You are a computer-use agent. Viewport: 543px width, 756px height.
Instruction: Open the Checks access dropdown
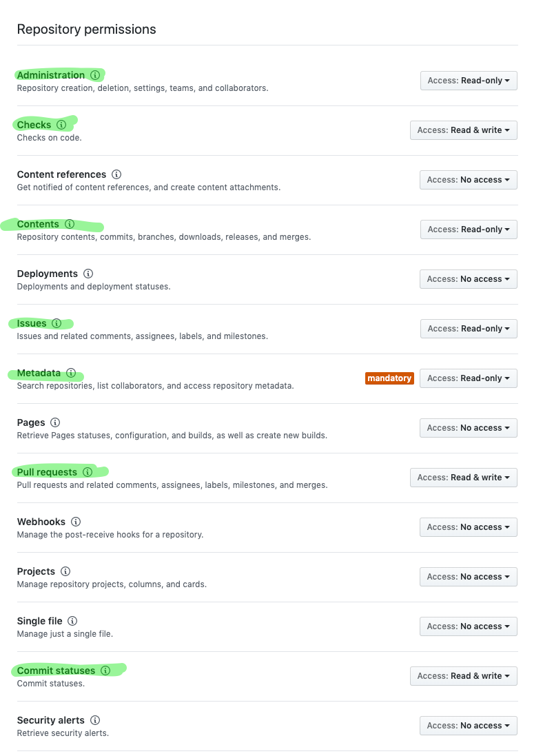click(463, 130)
